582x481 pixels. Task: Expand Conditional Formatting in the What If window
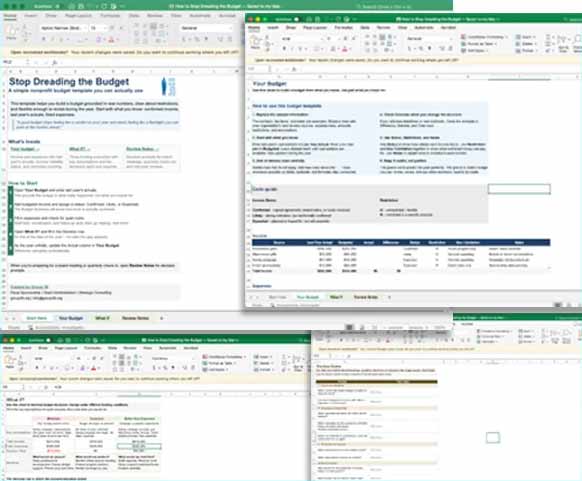pos(225,357)
